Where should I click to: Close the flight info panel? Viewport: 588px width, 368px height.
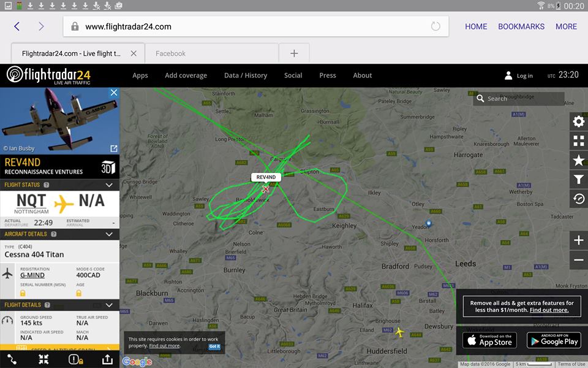(113, 93)
